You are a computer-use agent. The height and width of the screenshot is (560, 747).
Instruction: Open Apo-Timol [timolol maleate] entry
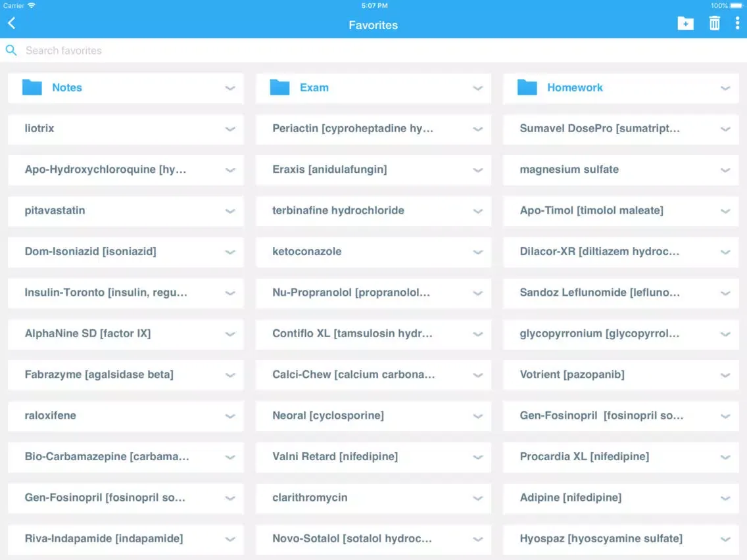(621, 210)
